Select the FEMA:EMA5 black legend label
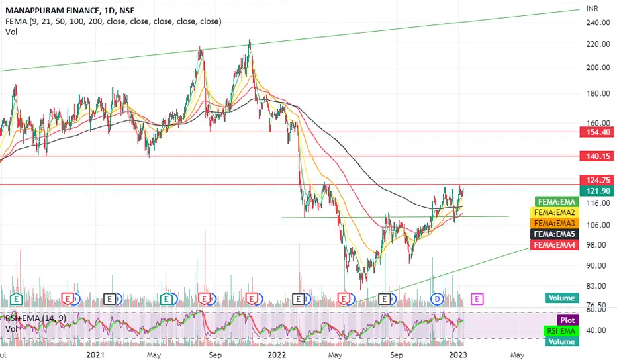This screenshot has height=364, width=617. point(554,234)
